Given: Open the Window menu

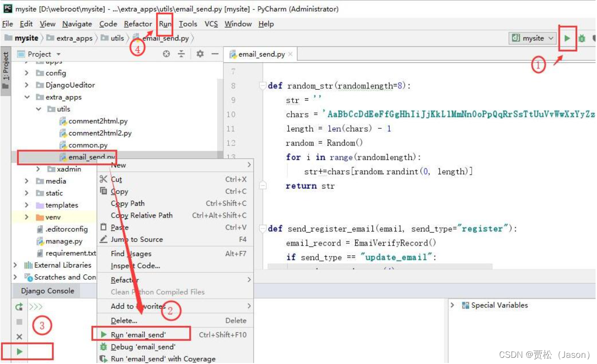Looking at the screenshot, I should click(x=238, y=24).
